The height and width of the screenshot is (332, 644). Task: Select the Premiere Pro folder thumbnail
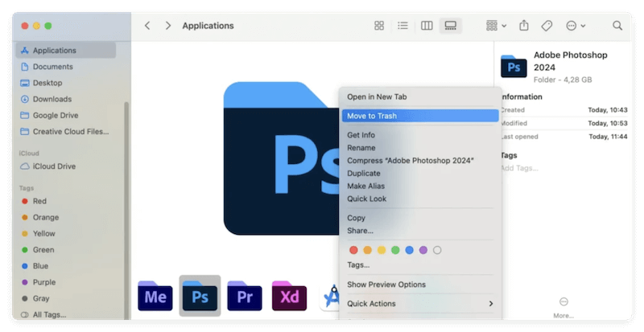pos(245,296)
